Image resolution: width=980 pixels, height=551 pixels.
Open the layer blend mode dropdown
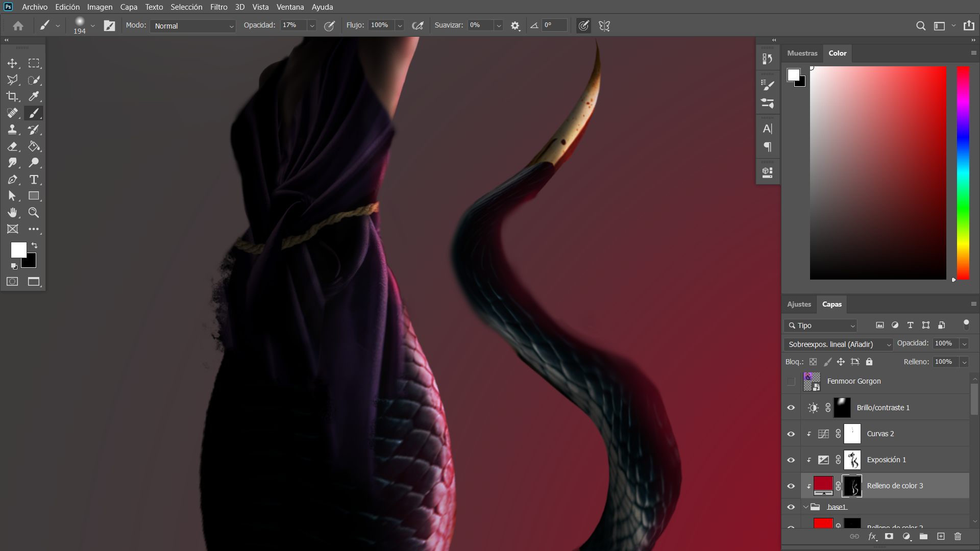coord(838,344)
